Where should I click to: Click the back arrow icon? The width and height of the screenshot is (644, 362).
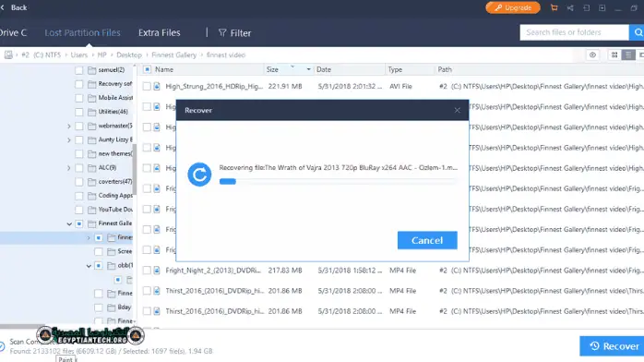click(3, 7)
